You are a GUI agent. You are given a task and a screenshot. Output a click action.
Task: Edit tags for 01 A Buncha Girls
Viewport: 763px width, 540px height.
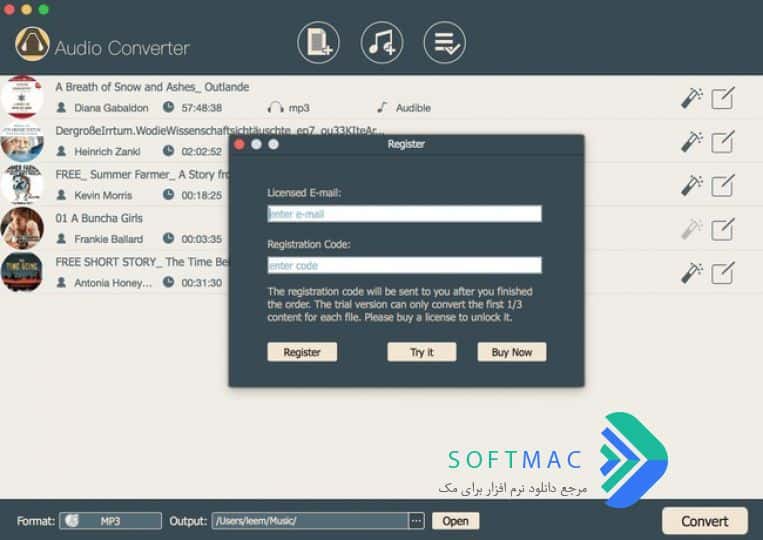[723, 230]
